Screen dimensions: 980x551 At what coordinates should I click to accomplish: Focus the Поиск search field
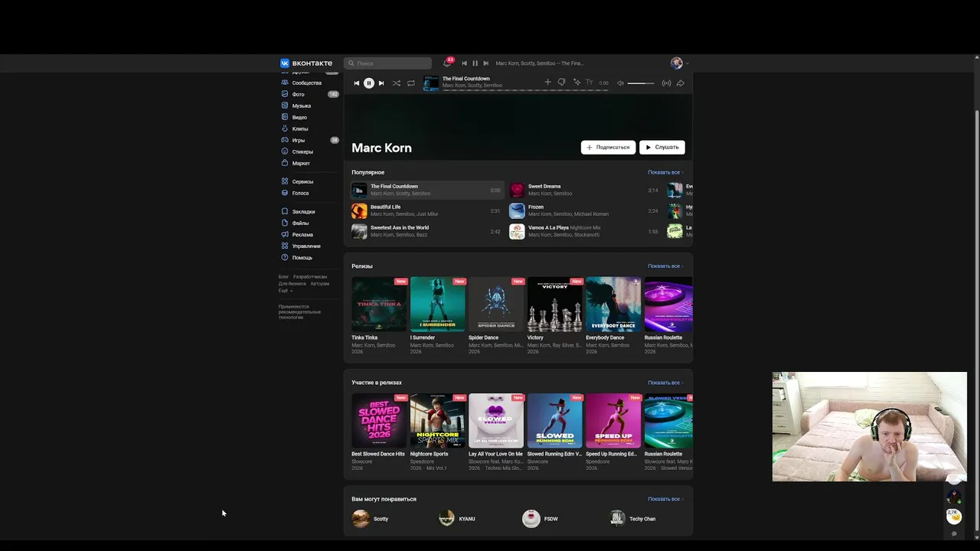point(388,63)
